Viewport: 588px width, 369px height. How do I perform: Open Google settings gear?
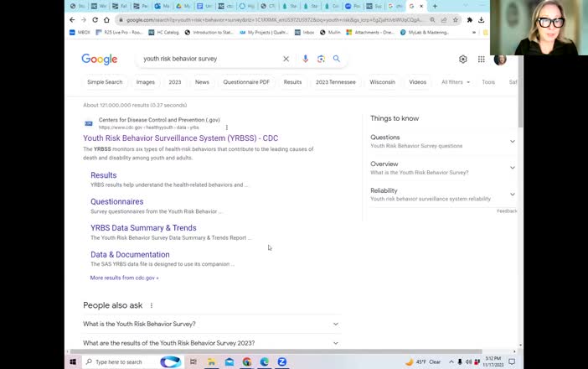(x=462, y=60)
